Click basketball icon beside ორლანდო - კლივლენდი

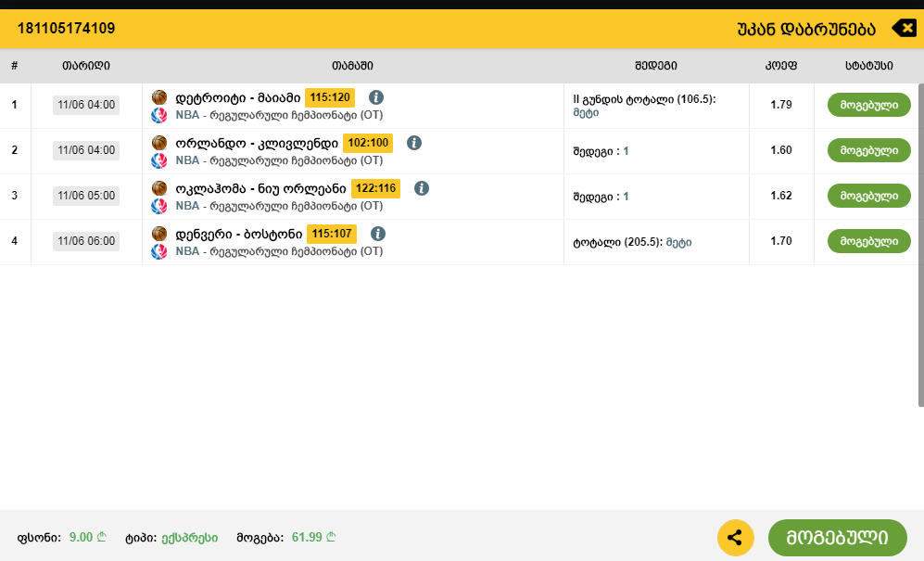point(159,143)
